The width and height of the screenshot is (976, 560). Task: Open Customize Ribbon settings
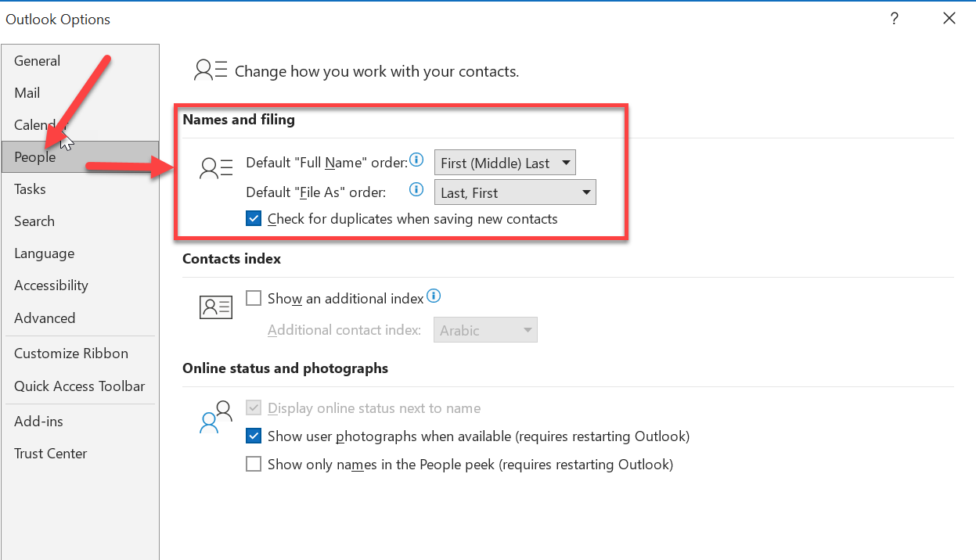[x=80, y=354]
